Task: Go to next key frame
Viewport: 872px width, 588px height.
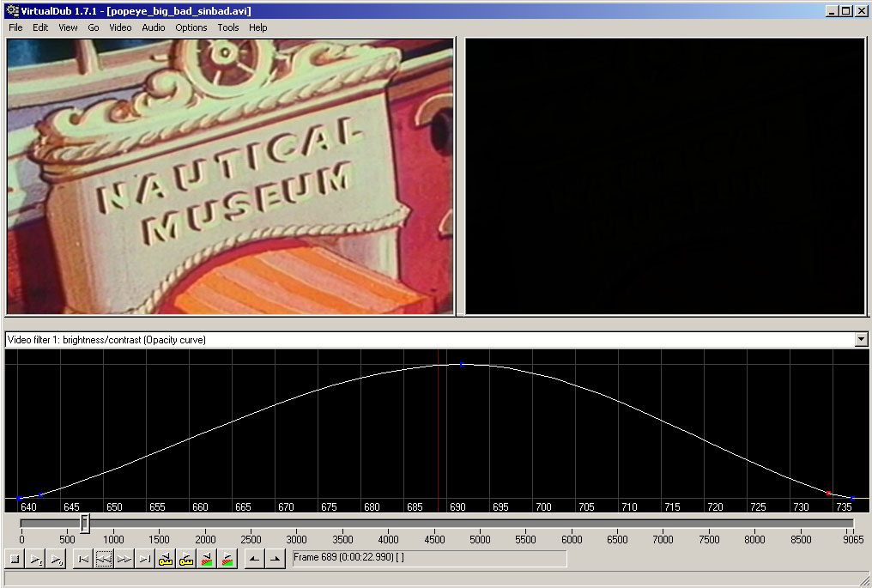Action: coord(186,559)
